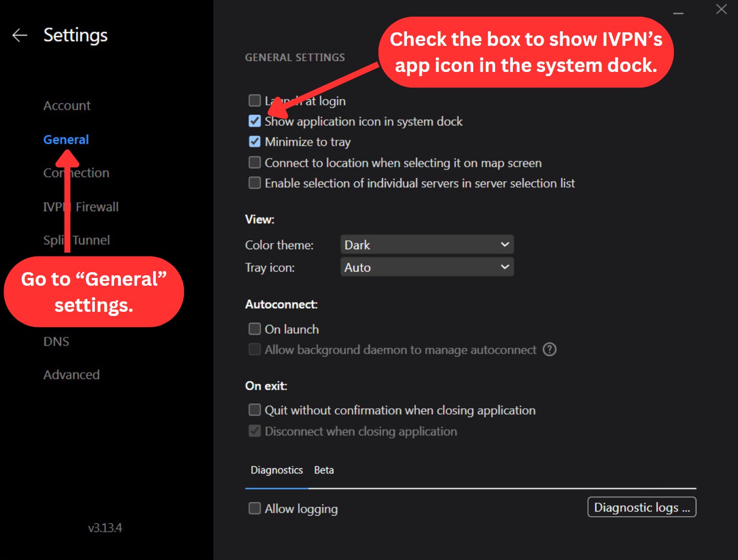The image size is (738, 560).
Task: Click the v3.13.4 version text
Action: coord(105,528)
